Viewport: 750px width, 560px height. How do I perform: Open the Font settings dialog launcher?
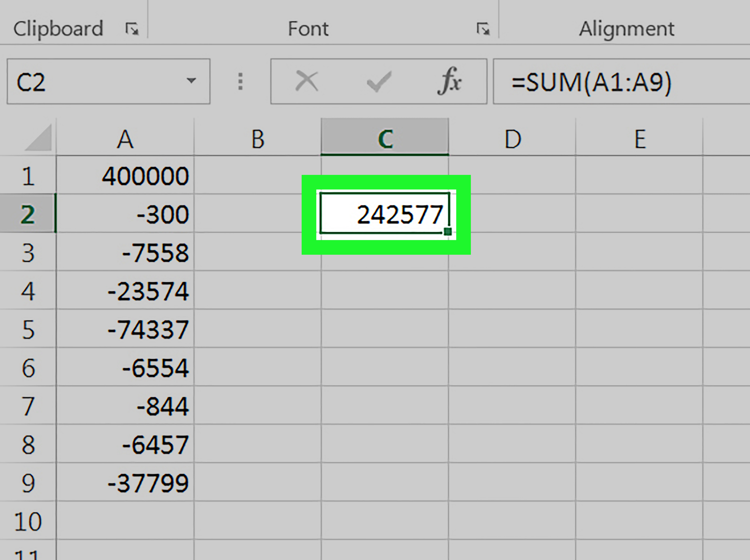point(483,29)
